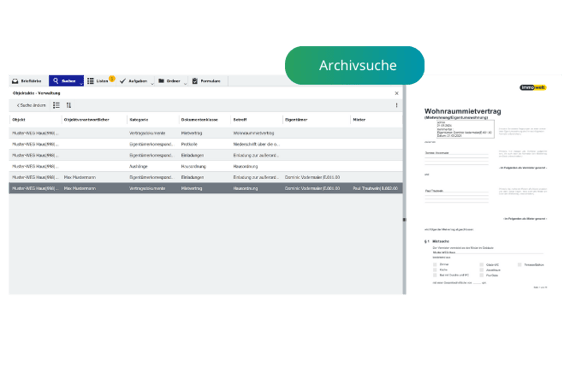Tick the Gäste-WC checkbox in the document
The width and height of the screenshot is (570, 385).
pyautogui.click(x=481, y=265)
